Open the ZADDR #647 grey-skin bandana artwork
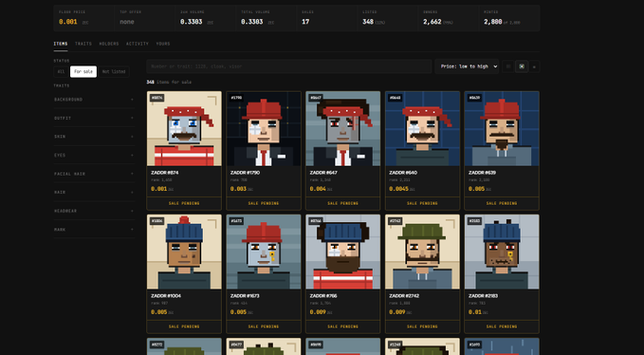Viewport: 644px width, 355px height. [343, 128]
